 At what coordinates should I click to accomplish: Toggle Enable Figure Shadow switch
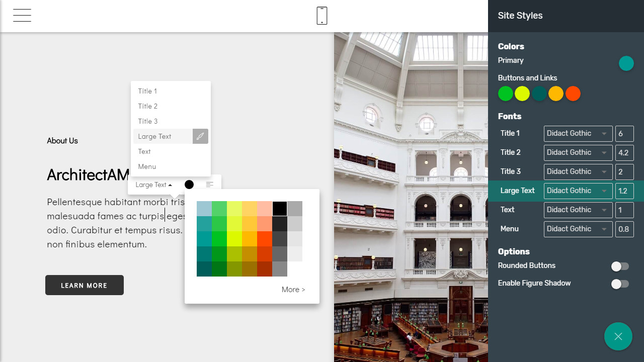click(x=620, y=284)
